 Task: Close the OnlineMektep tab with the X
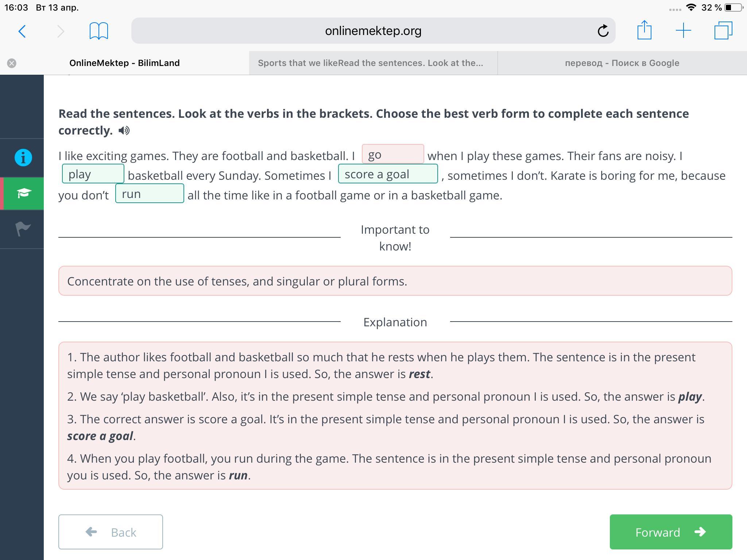(x=12, y=63)
